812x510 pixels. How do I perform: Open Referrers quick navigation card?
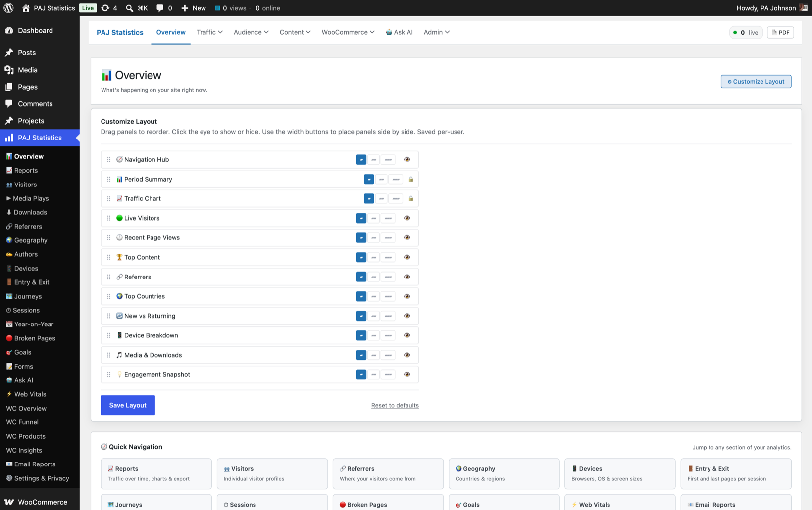coord(388,473)
